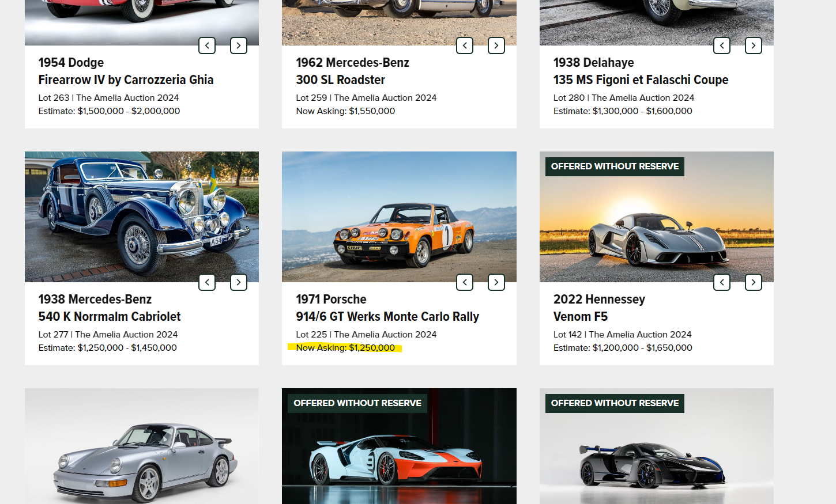Show next image for 2022 Hennessey Venom F5

pos(754,282)
